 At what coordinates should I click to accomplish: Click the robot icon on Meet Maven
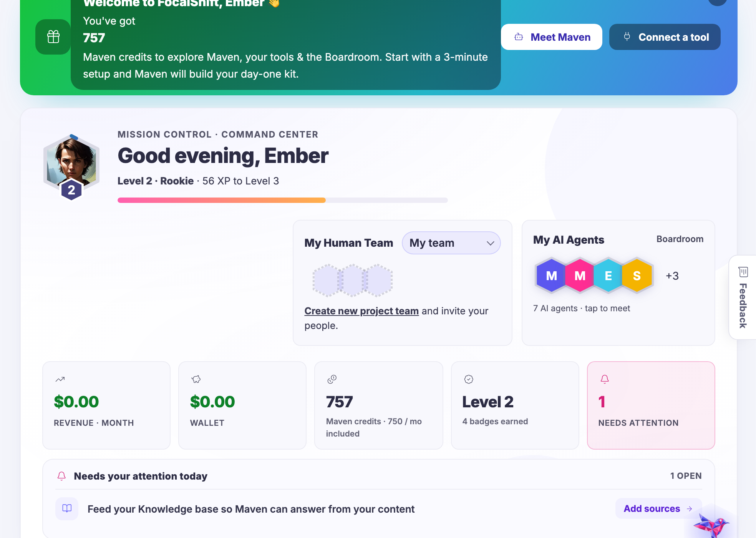pyautogui.click(x=519, y=37)
